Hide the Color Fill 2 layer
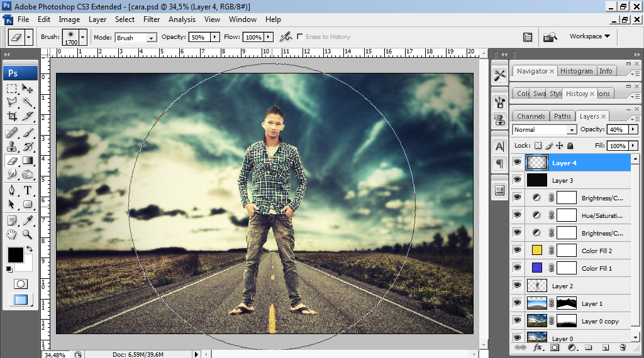 (x=517, y=250)
